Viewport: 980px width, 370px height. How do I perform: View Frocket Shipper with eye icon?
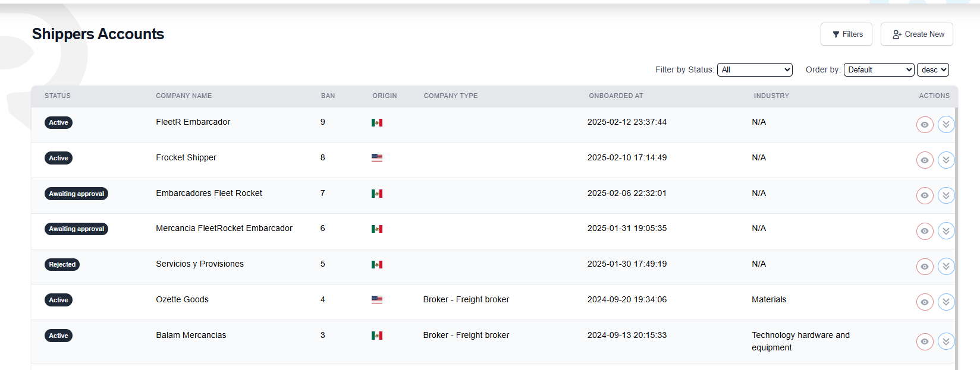[x=925, y=160]
